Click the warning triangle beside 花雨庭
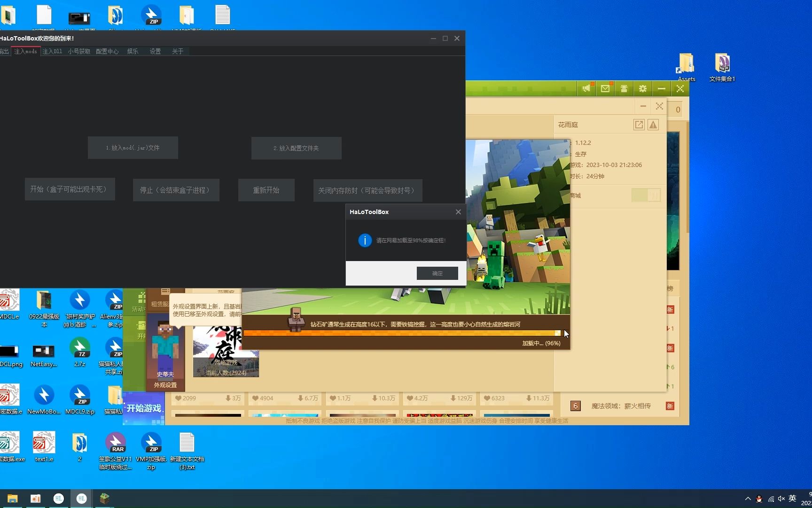Image resolution: width=812 pixels, height=508 pixels. [654, 125]
